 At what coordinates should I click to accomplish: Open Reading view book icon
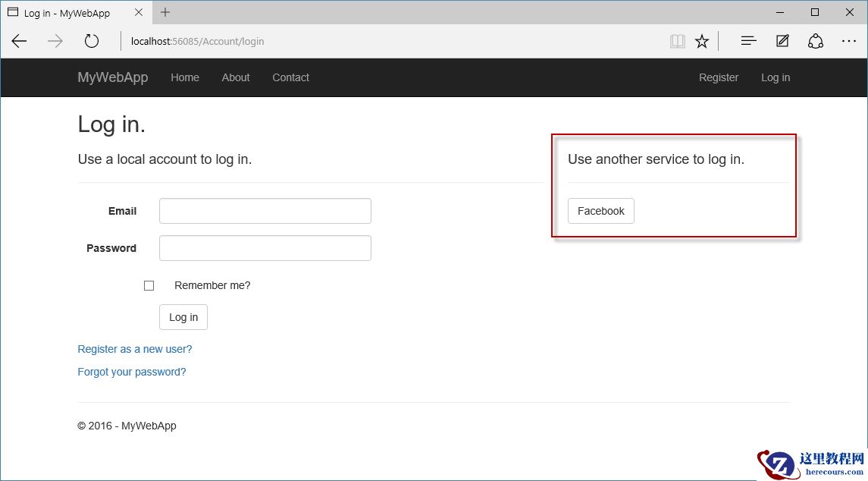coord(677,41)
